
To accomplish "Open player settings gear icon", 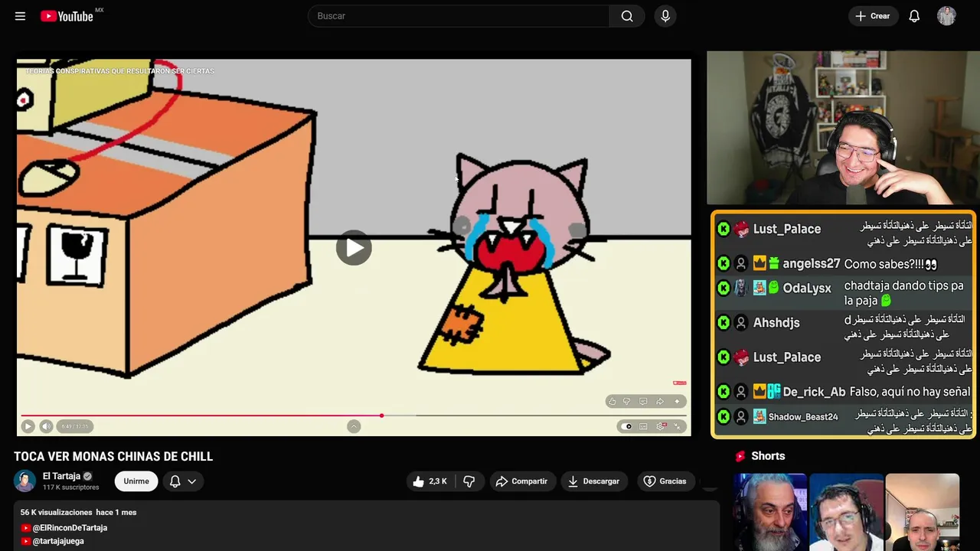I will (x=661, y=426).
